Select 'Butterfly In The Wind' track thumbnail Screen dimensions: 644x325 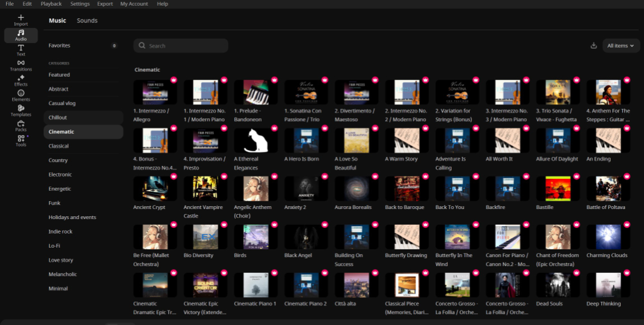(x=457, y=237)
